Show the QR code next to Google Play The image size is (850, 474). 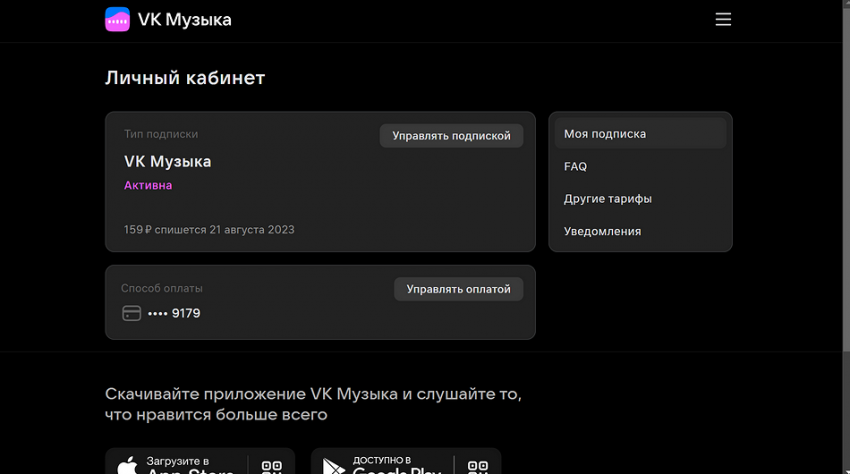tap(477, 466)
